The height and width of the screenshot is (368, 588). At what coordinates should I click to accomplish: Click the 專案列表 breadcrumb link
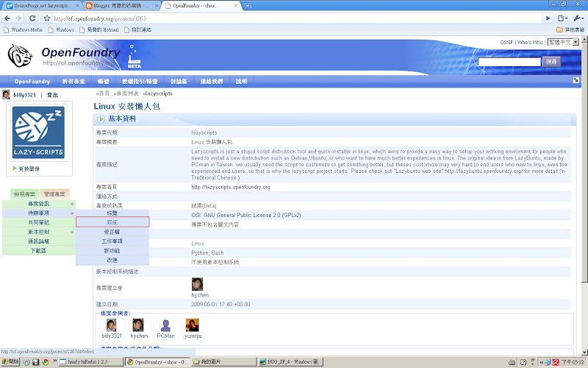tap(128, 93)
